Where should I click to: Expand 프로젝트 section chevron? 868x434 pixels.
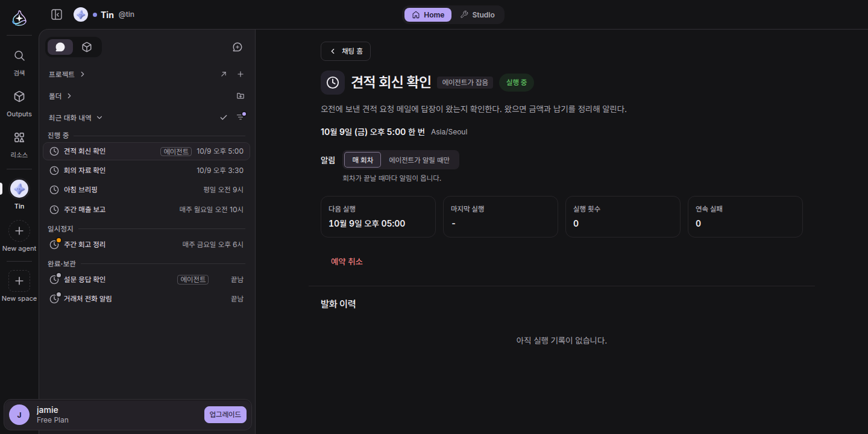[x=83, y=74]
